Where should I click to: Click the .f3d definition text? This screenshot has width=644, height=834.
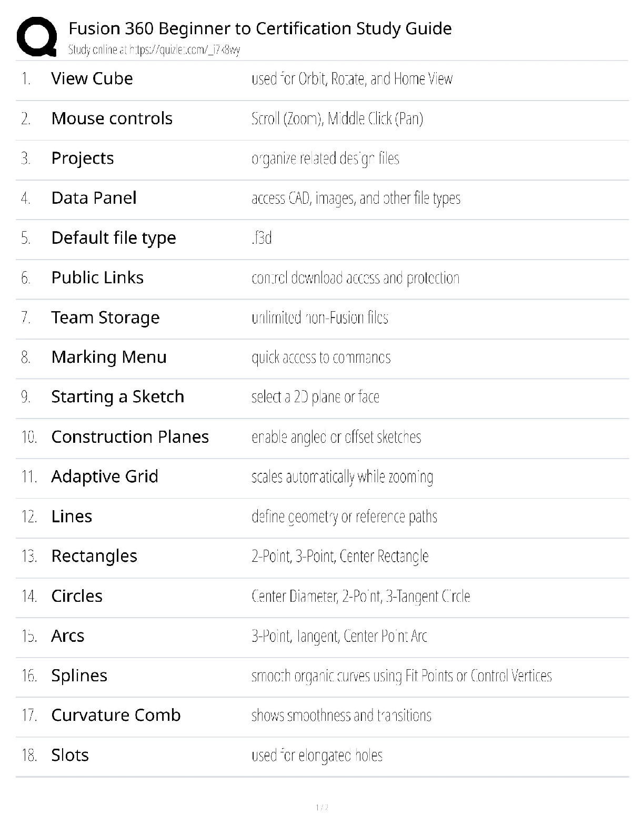click(261, 238)
